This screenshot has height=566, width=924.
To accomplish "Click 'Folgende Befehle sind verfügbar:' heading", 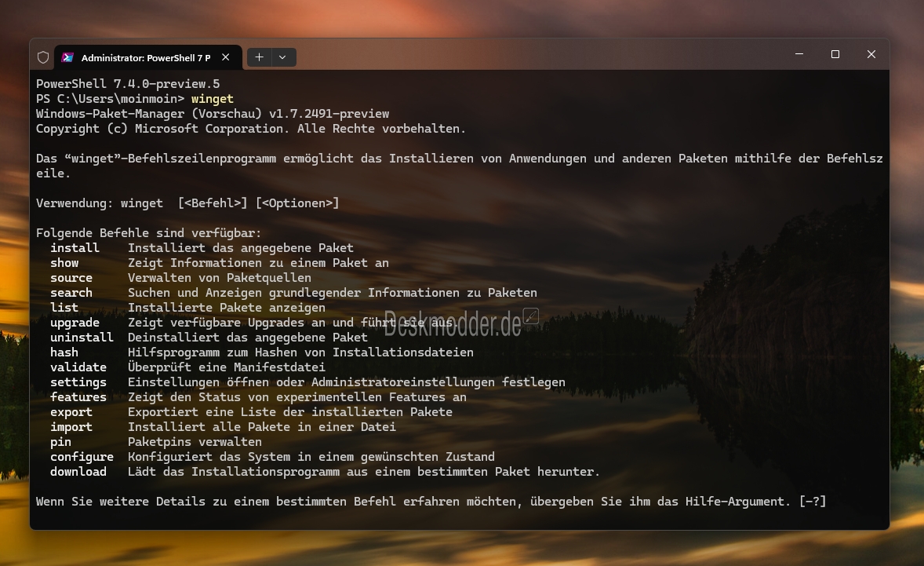I will [148, 233].
